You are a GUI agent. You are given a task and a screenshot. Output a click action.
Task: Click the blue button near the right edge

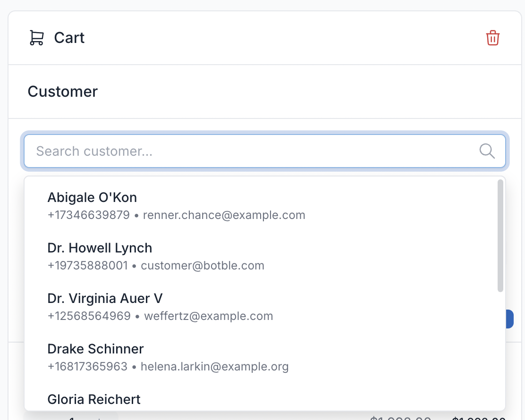tap(510, 319)
